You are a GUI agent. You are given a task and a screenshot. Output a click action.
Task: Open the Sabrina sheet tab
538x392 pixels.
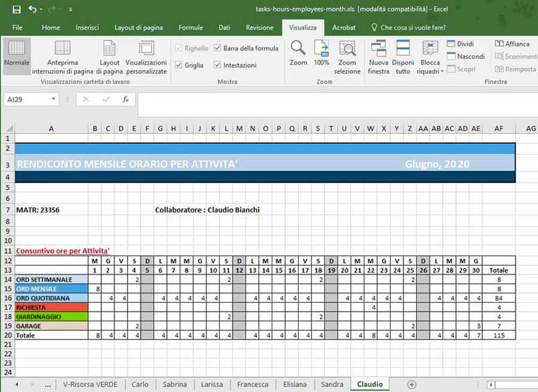pos(175,385)
